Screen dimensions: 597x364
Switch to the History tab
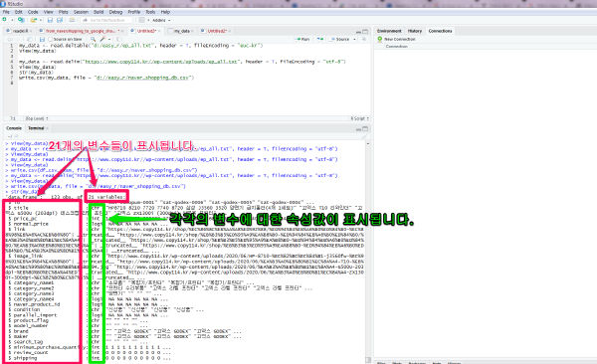click(415, 31)
